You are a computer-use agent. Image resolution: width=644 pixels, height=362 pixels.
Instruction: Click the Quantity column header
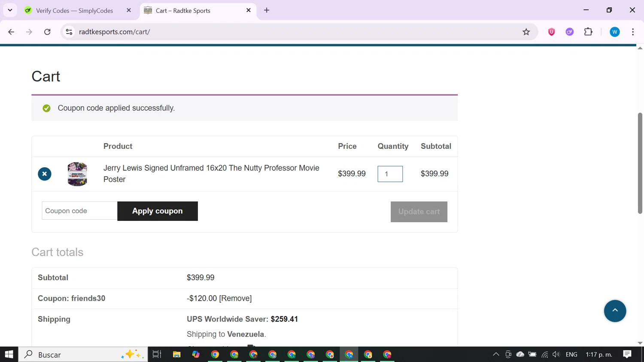click(x=393, y=146)
